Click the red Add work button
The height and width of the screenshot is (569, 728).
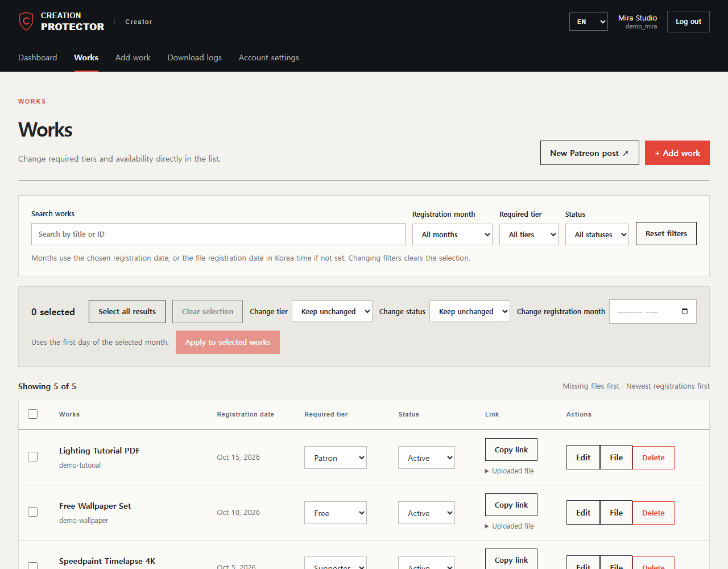point(677,153)
